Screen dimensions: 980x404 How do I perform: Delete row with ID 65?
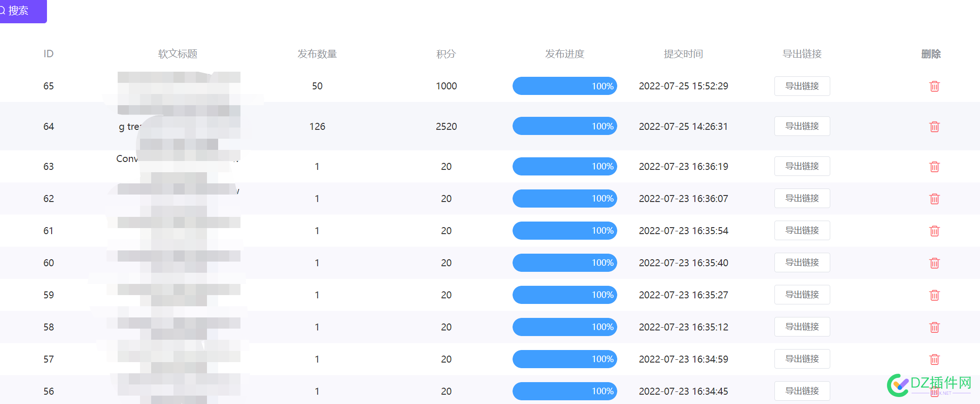(934, 86)
